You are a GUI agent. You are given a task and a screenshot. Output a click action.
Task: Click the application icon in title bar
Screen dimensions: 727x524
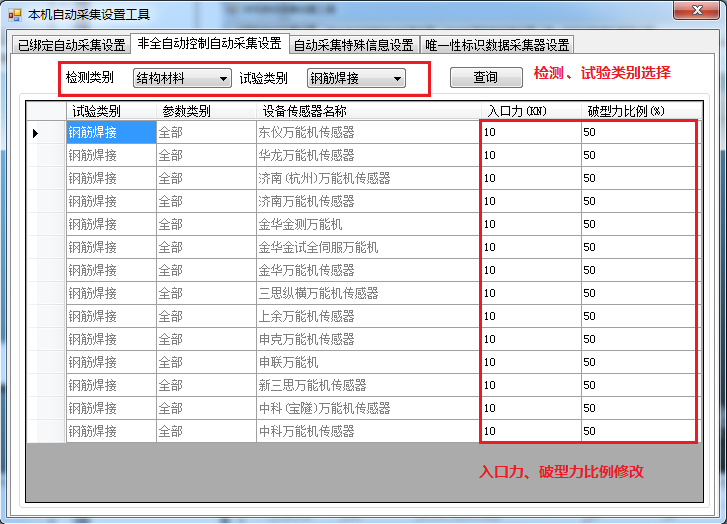pyautogui.click(x=14, y=12)
